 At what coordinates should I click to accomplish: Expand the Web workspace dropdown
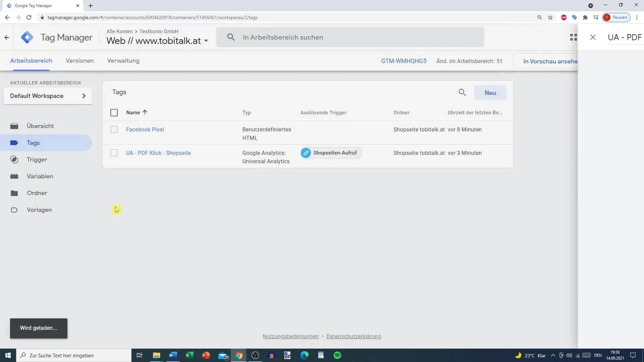point(206,41)
